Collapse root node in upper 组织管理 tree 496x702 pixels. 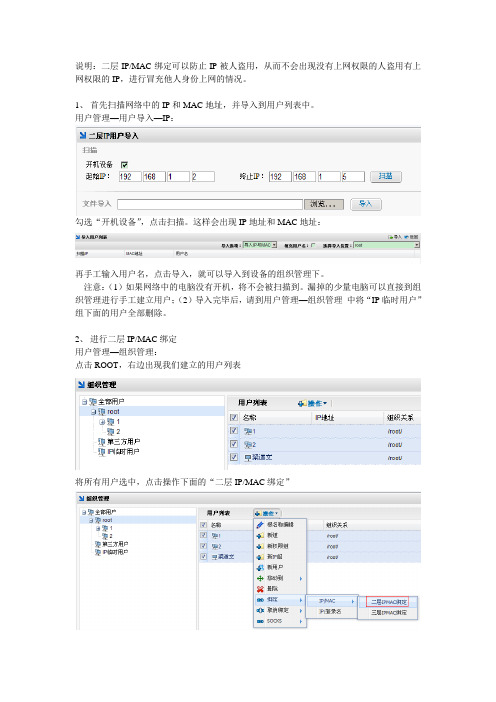tap(94, 411)
